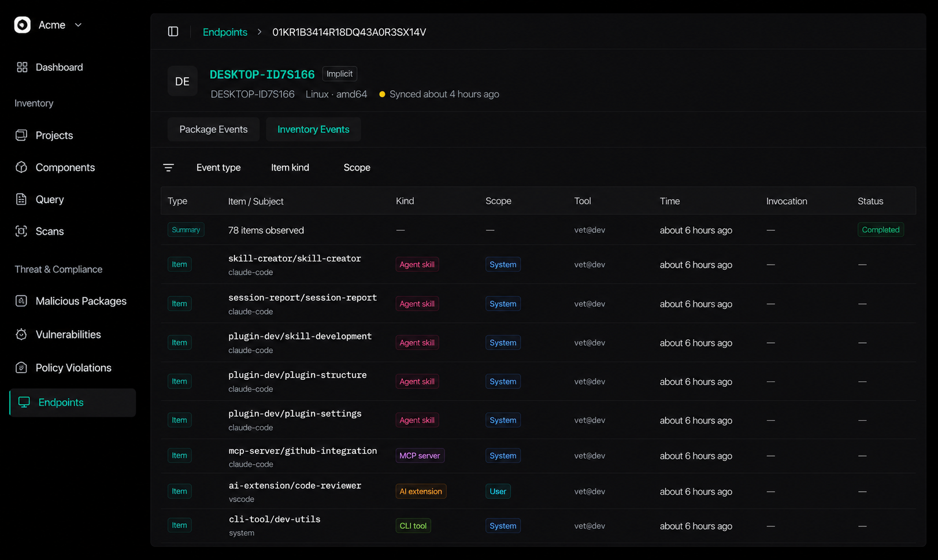Select ai-extension/code-reviewer item
This screenshot has width=938, height=560.
[x=295, y=485]
